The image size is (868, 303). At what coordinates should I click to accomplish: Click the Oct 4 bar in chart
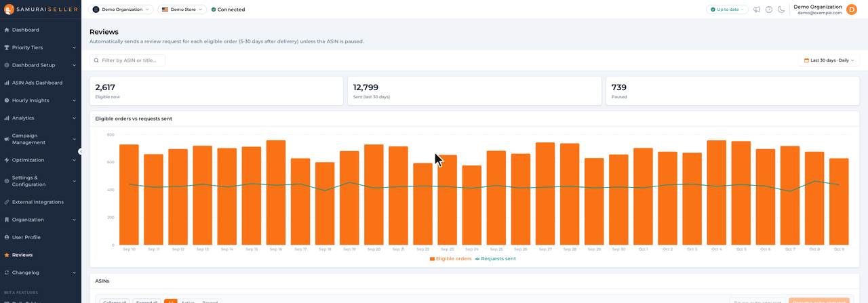[x=717, y=193]
